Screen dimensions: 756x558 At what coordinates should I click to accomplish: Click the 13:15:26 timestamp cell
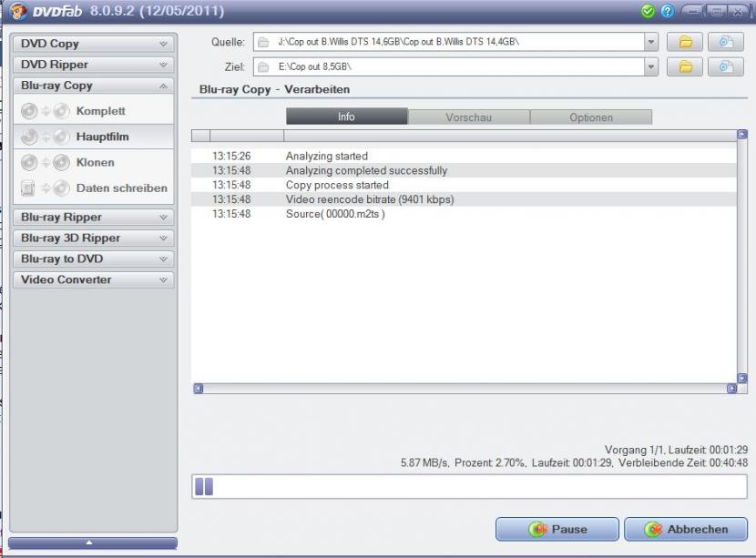231,157
